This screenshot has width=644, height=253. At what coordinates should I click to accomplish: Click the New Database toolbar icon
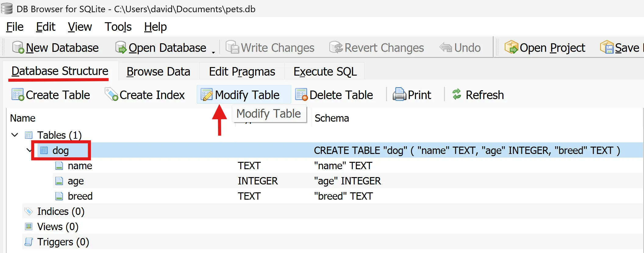[18, 48]
